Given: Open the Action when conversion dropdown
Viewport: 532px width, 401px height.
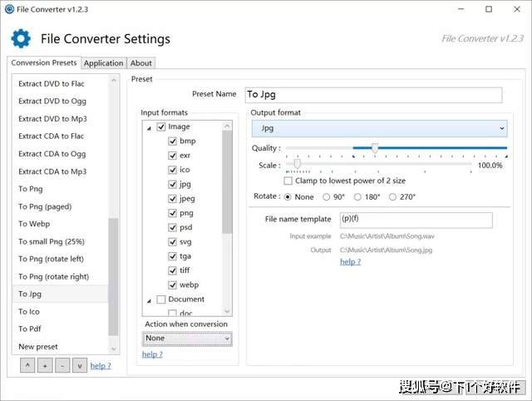Looking at the screenshot, I should click(x=187, y=339).
